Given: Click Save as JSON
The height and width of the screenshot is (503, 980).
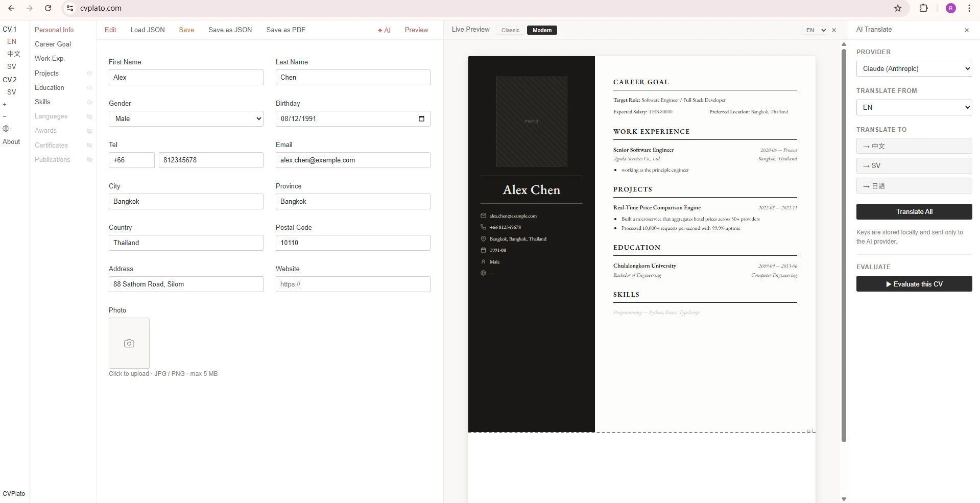Looking at the screenshot, I should (x=230, y=30).
